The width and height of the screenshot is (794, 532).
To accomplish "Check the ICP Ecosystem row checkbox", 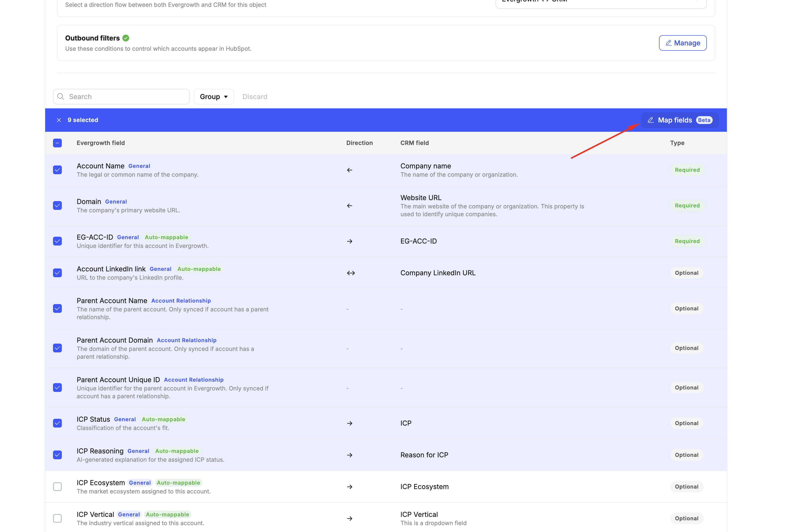I will (x=57, y=487).
